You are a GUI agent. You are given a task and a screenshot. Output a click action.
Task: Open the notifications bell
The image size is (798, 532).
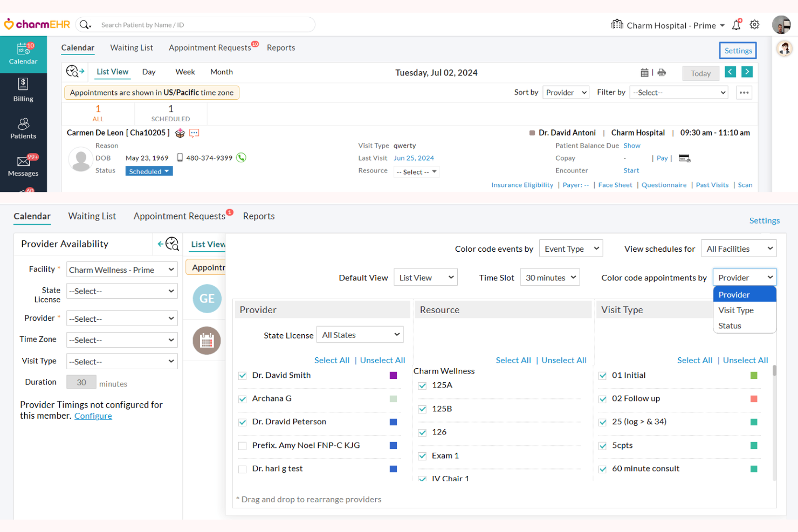coord(737,24)
